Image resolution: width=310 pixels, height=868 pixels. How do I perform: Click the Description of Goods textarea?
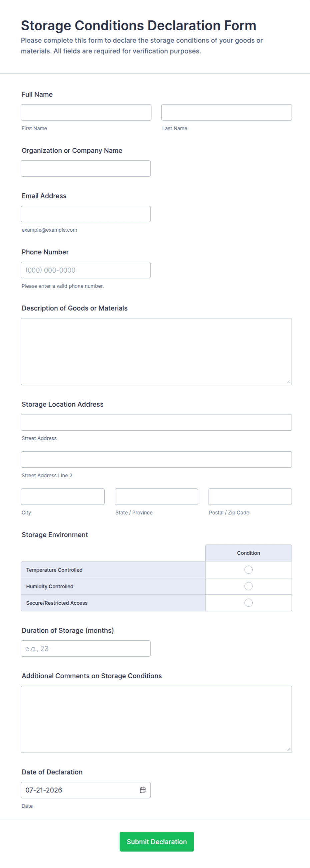(156, 351)
